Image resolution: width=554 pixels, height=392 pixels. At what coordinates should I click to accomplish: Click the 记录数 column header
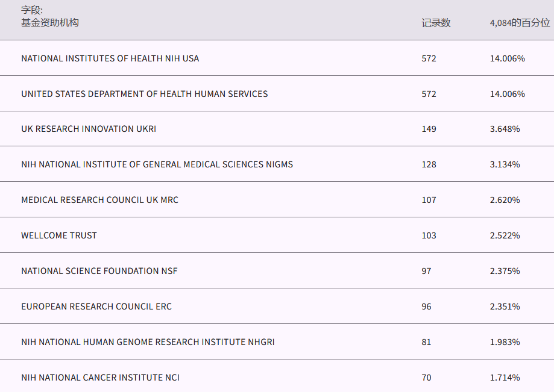point(436,23)
